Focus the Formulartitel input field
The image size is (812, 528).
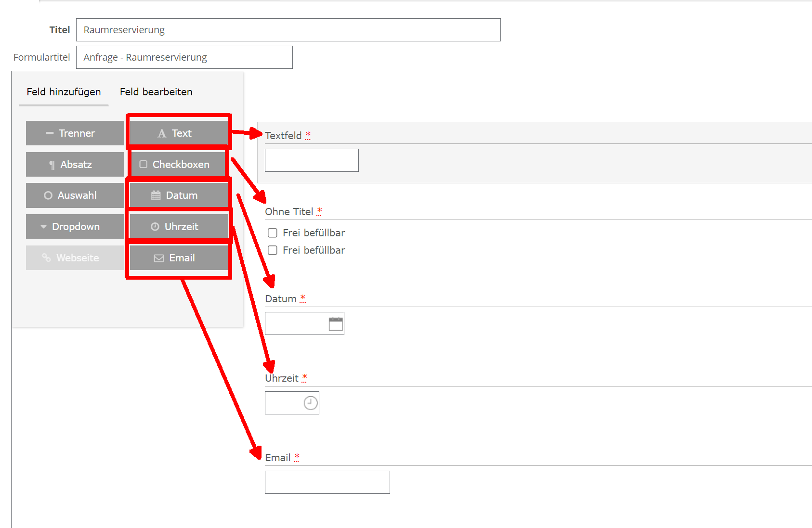184,57
